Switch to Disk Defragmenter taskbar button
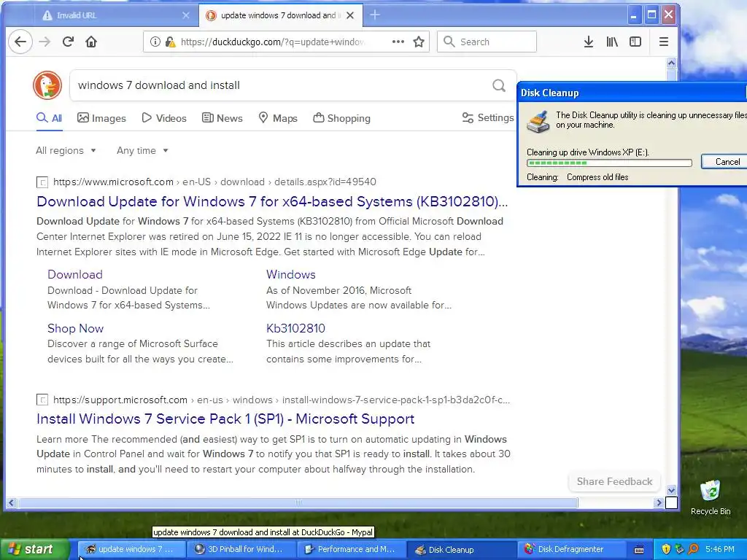Viewport: 747px width, 560px height. 572,549
